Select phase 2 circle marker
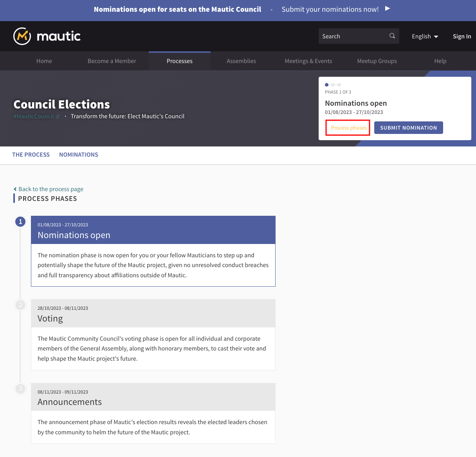476x457 pixels. 20,305
